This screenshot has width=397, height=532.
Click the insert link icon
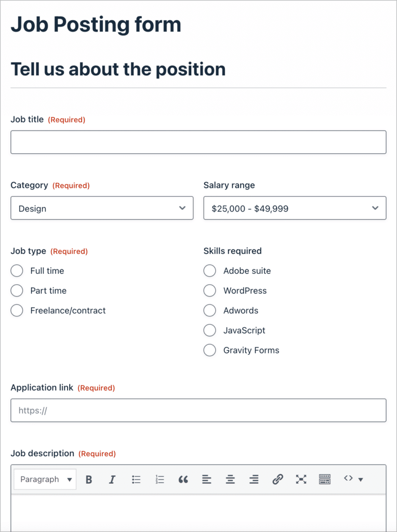pos(277,480)
